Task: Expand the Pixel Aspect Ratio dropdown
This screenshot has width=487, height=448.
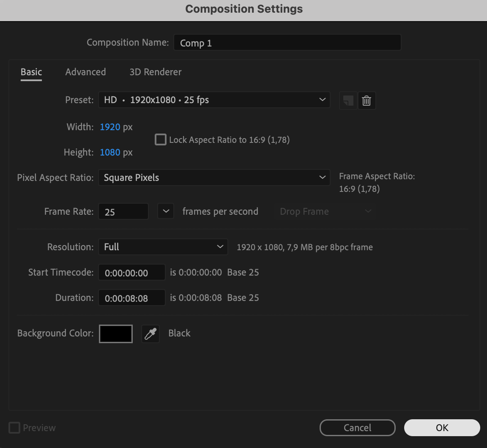Action: tap(214, 178)
